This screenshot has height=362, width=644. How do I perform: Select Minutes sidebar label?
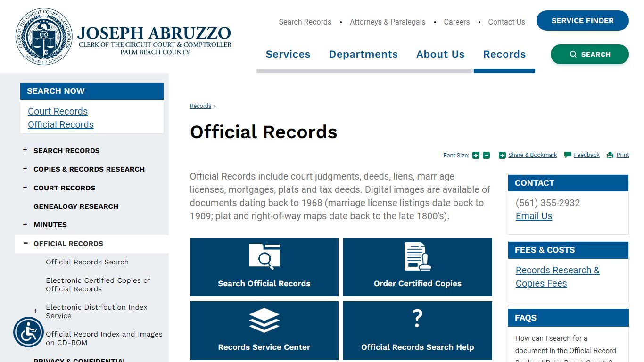pos(50,225)
